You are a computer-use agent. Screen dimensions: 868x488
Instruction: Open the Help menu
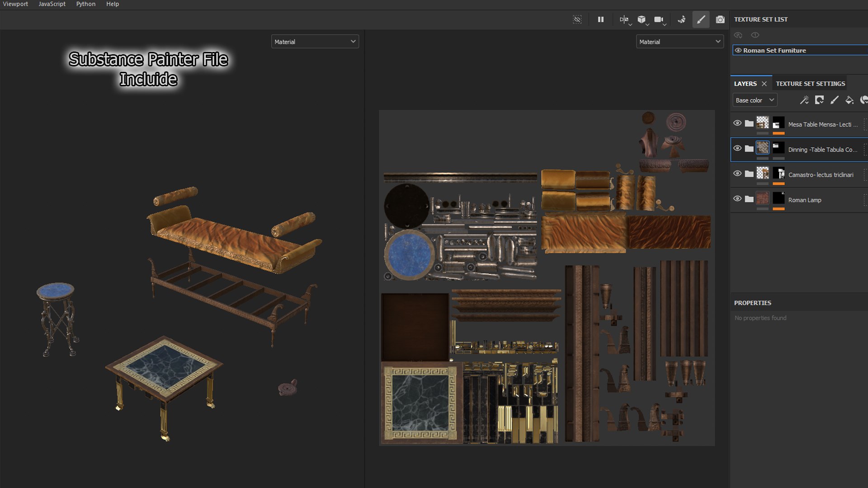point(113,4)
